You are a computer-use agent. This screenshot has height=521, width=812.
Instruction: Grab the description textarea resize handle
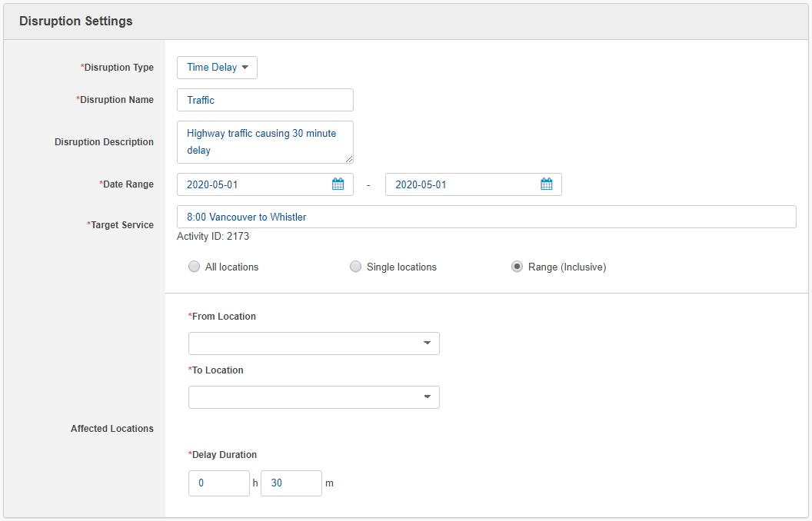349,159
